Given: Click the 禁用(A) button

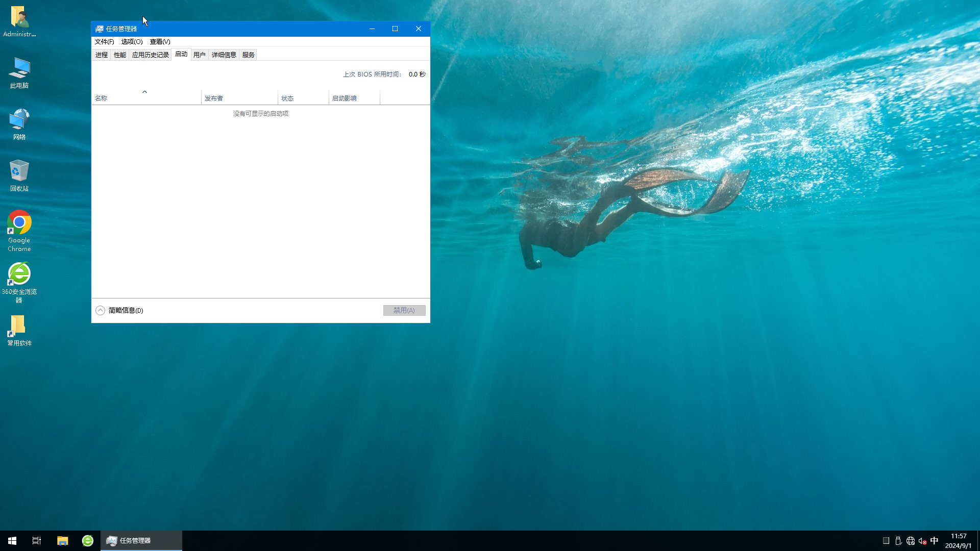Looking at the screenshot, I should click(404, 311).
